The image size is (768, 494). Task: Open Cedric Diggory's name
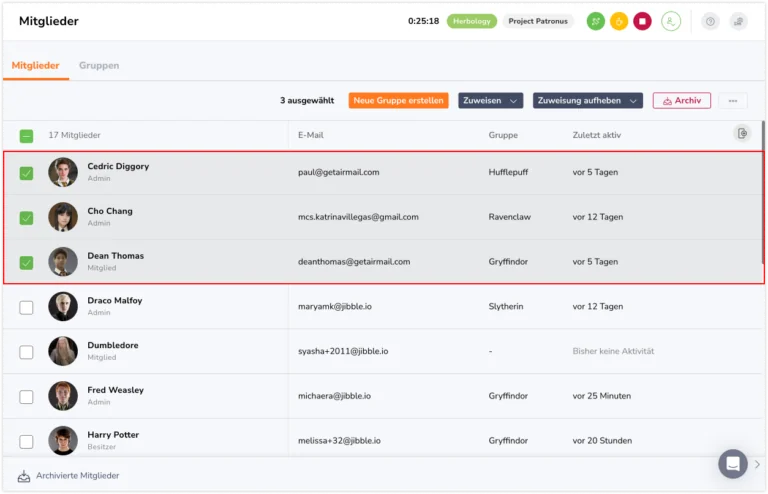118,166
